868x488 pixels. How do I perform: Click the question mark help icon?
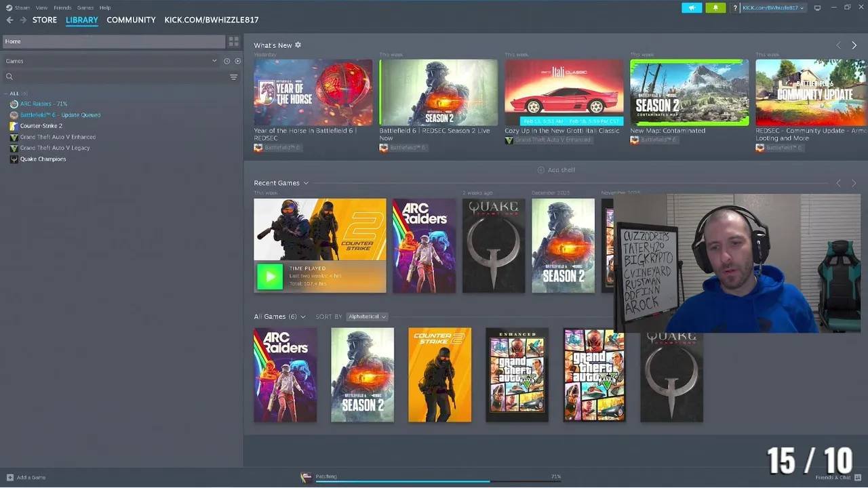734,8
